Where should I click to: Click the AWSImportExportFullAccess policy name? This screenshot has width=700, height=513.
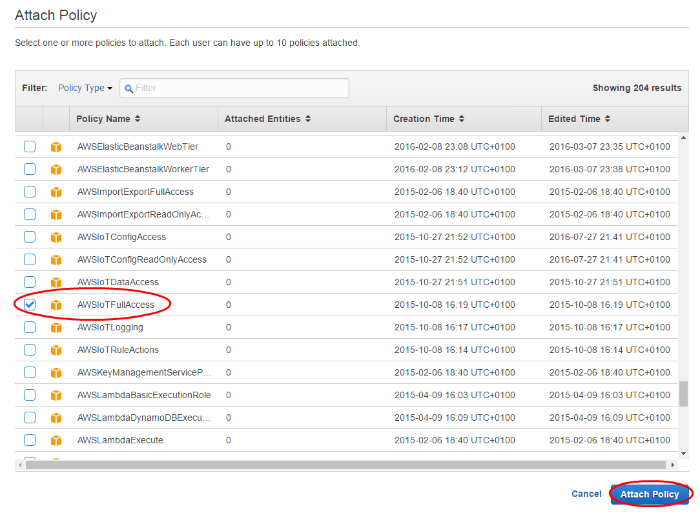point(135,192)
